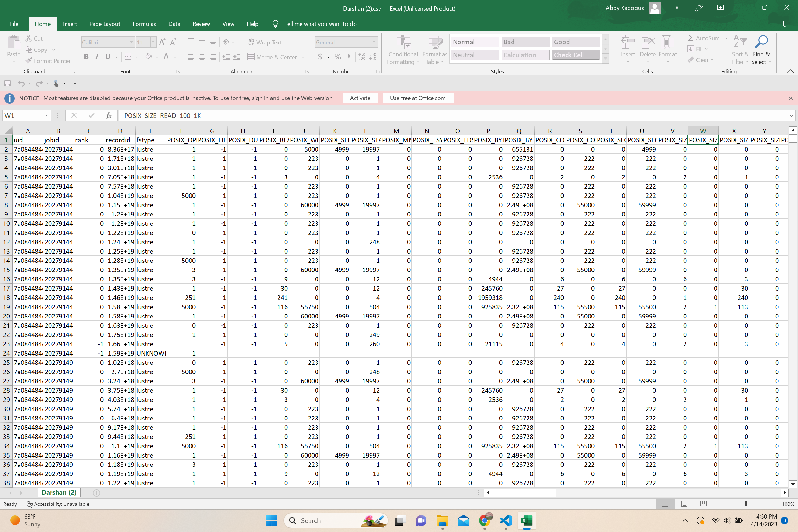
Task: Switch to Page Layout view in status bar
Action: click(684, 504)
